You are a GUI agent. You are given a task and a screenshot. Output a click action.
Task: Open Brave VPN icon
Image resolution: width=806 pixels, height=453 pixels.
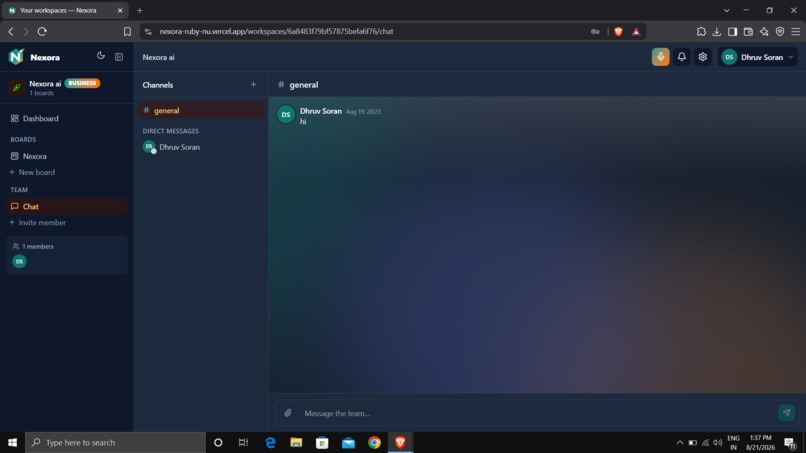[780, 31]
